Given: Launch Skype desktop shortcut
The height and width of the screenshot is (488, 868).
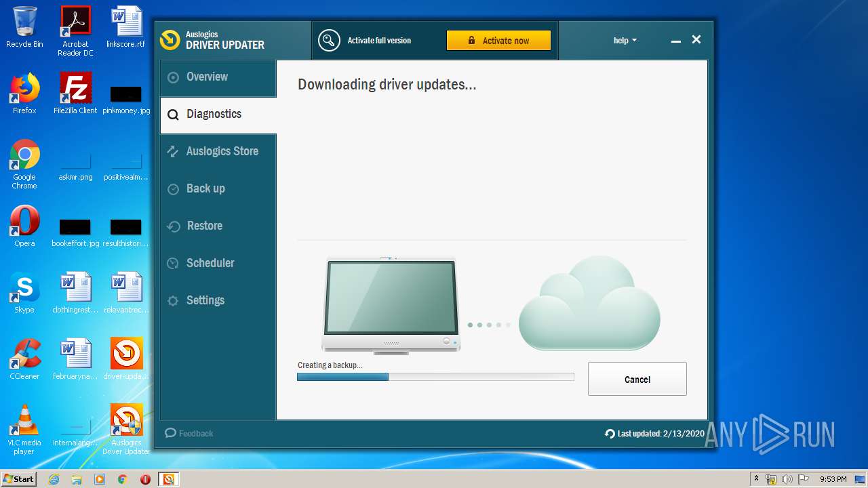Looking at the screenshot, I should pyautogui.click(x=24, y=293).
